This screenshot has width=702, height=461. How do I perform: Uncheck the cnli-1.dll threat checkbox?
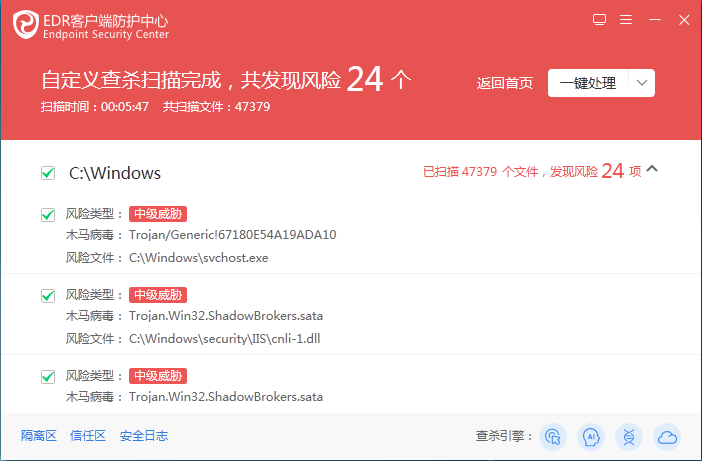[x=48, y=296]
